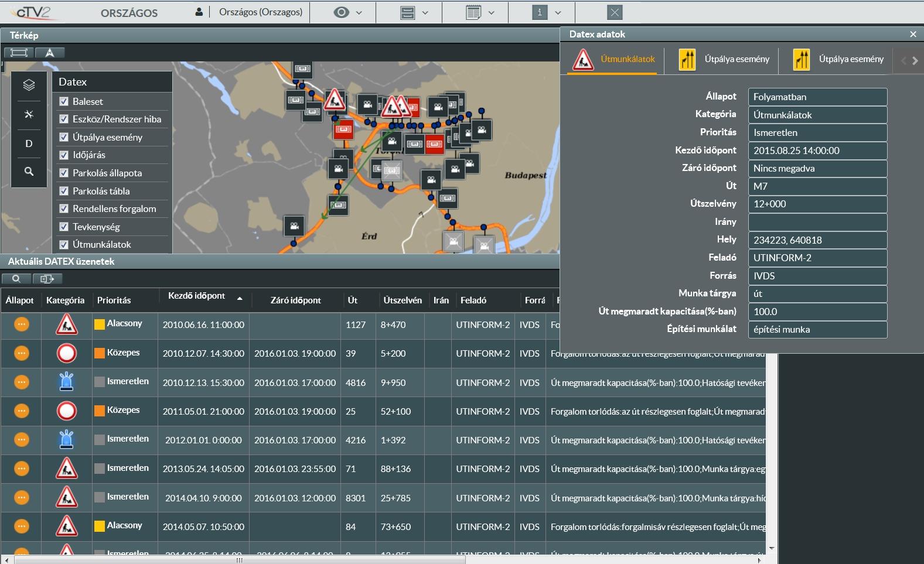The height and width of the screenshot is (564, 924).
Task: Sort by Állapot column header
Action: click(20, 300)
